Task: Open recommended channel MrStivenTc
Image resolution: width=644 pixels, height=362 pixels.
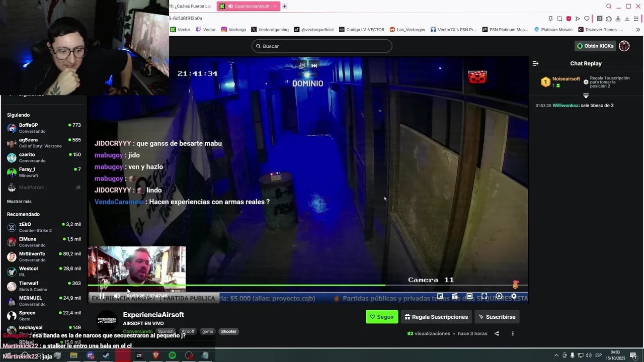Action: pos(44,256)
